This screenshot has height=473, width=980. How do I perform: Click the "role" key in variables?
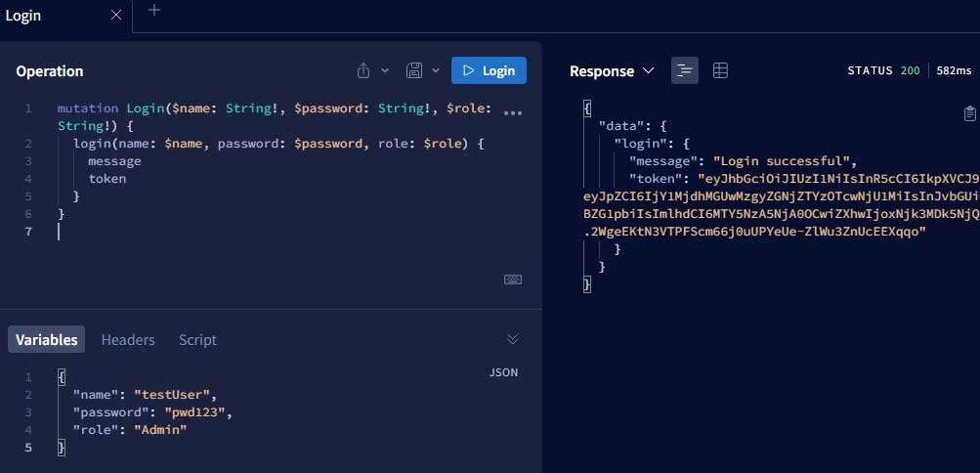pos(96,430)
